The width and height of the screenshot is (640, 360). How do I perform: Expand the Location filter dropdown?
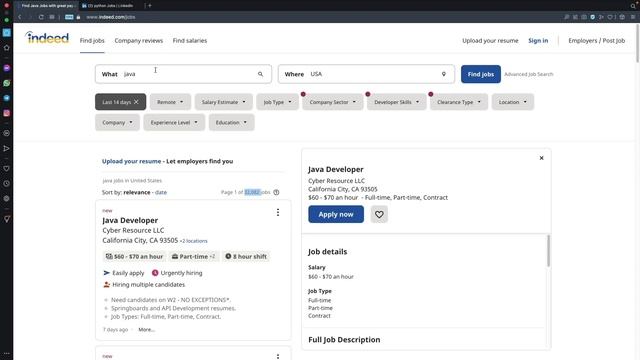pos(513,102)
